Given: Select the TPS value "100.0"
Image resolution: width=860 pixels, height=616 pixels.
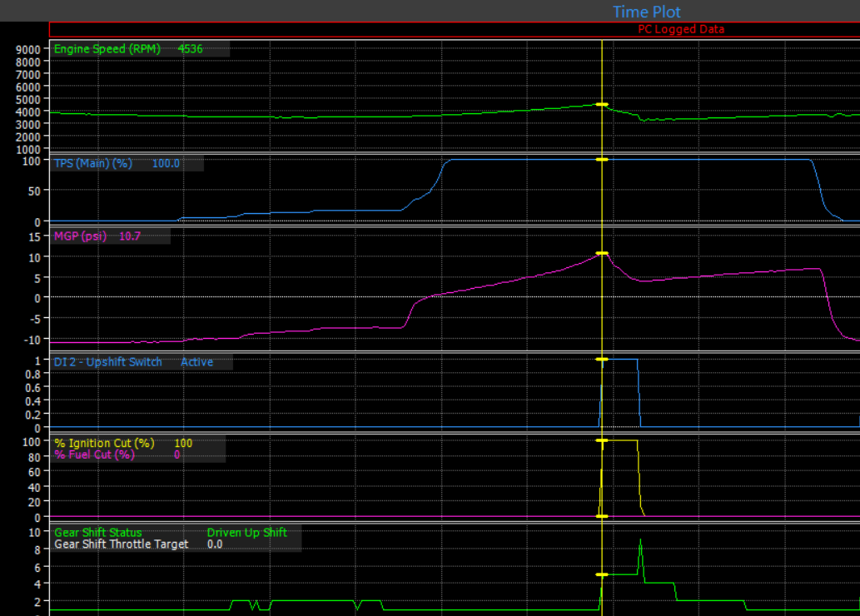Looking at the screenshot, I should (166, 163).
